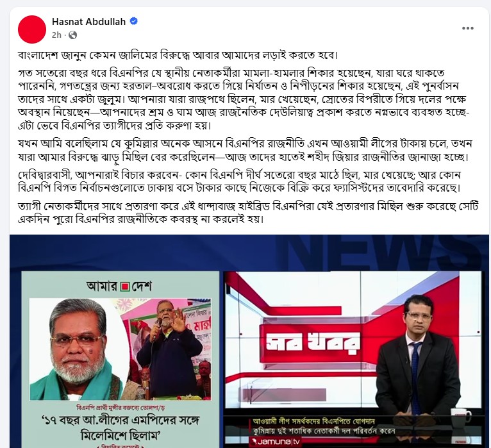Click the red square in Amar Desh logo

tap(125, 286)
